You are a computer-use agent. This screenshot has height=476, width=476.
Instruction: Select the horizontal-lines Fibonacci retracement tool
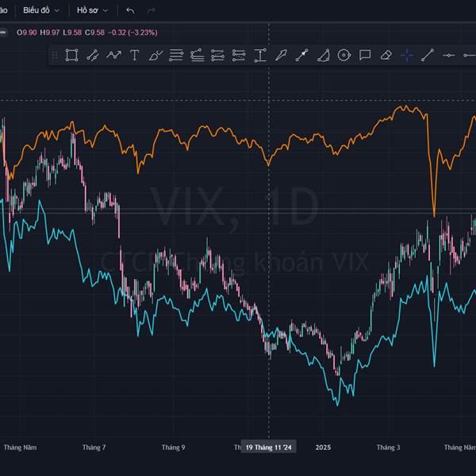(176, 56)
